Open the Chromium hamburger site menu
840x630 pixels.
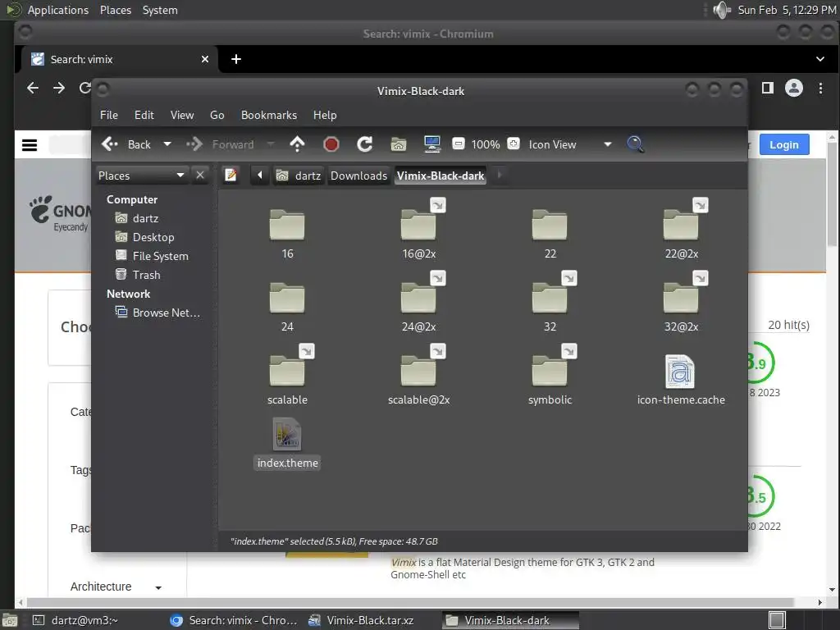point(30,144)
